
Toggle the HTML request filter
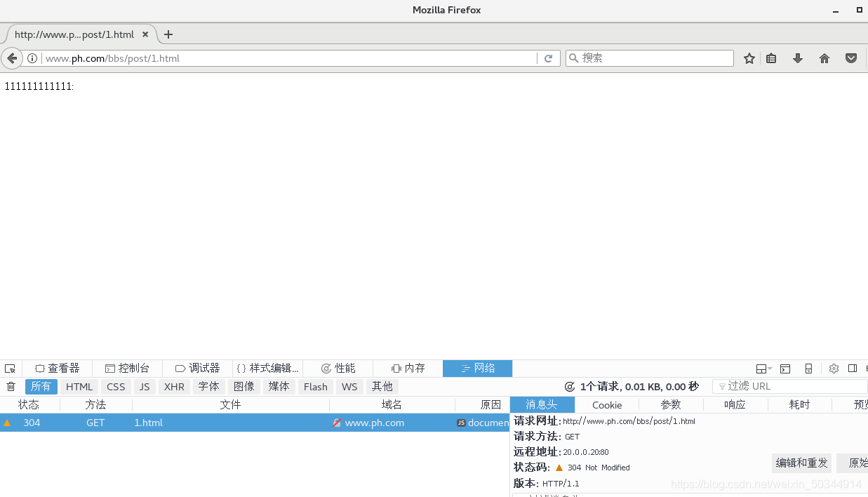coord(79,387)
